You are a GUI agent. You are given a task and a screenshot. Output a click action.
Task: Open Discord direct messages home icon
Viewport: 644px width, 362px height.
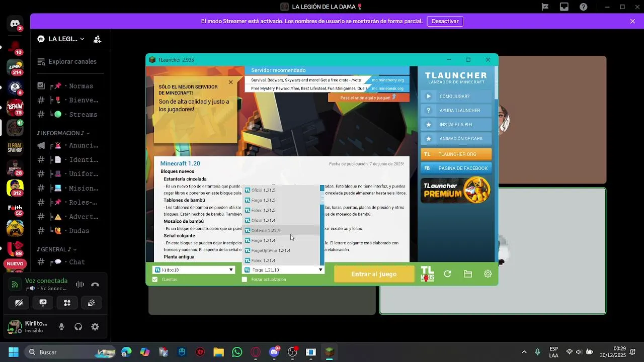point(15,24)
